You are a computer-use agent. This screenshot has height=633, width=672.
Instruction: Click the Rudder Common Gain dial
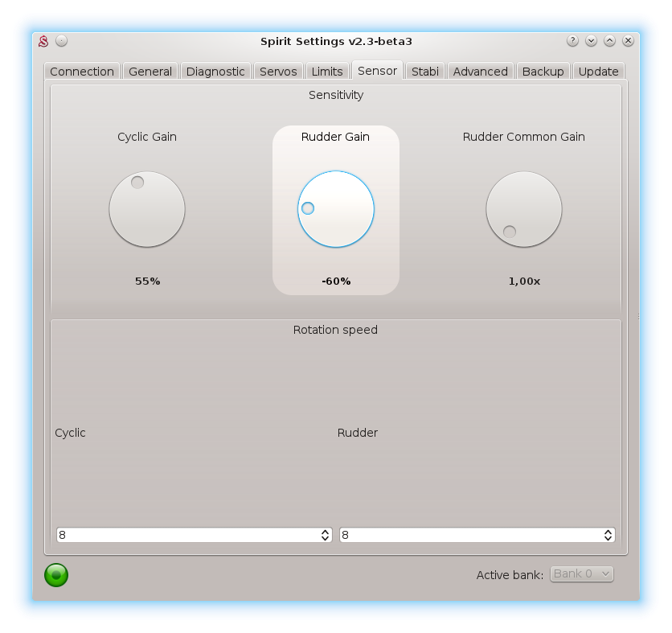point(524,209)
